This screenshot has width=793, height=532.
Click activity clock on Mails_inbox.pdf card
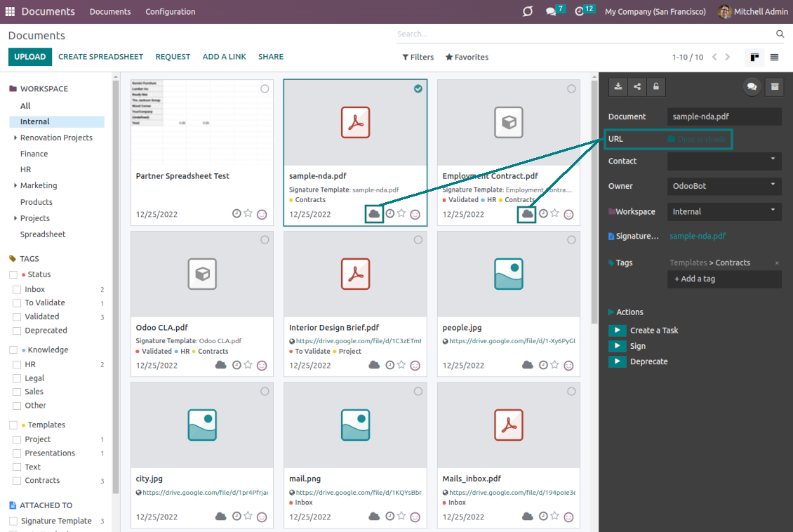(543, 516)
